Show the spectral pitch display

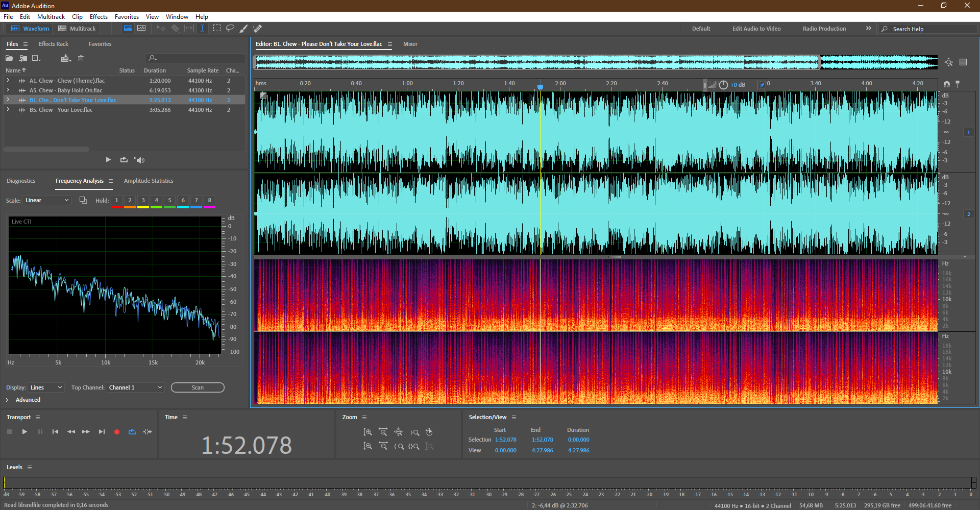pos(141,28)
